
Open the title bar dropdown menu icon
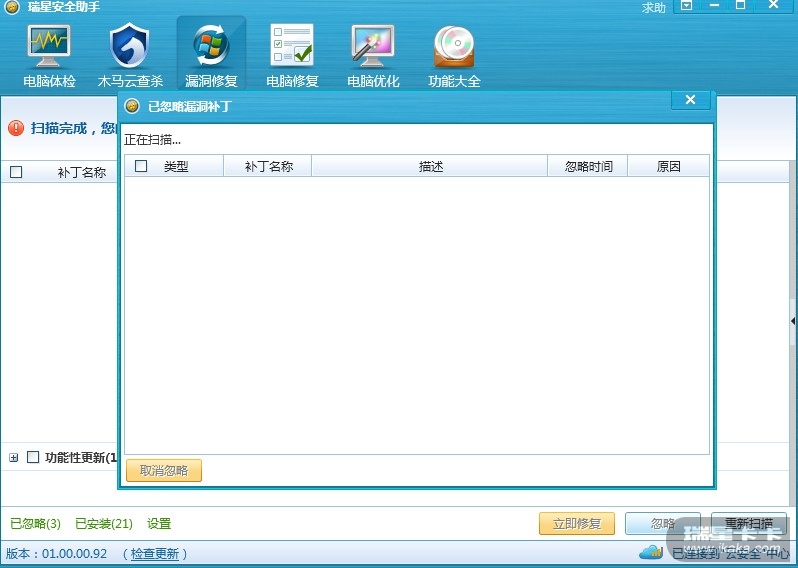(687, 6)
